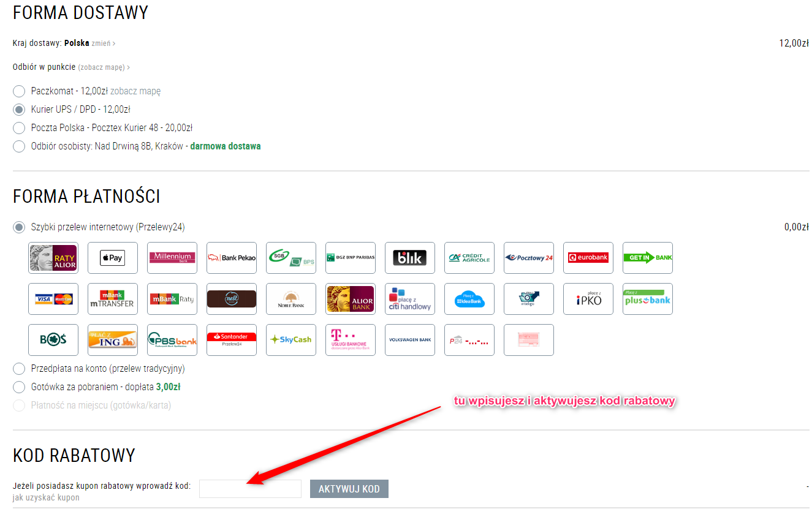Select Citi Handlowy payment tile
812x517 pixels.
[410, 299]
